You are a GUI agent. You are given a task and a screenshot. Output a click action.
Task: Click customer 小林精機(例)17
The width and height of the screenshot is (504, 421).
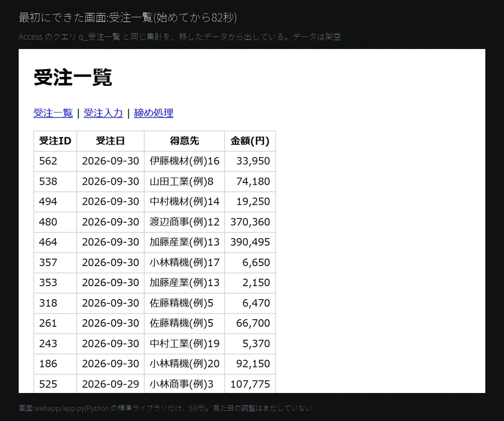click(x=184, y=262)
